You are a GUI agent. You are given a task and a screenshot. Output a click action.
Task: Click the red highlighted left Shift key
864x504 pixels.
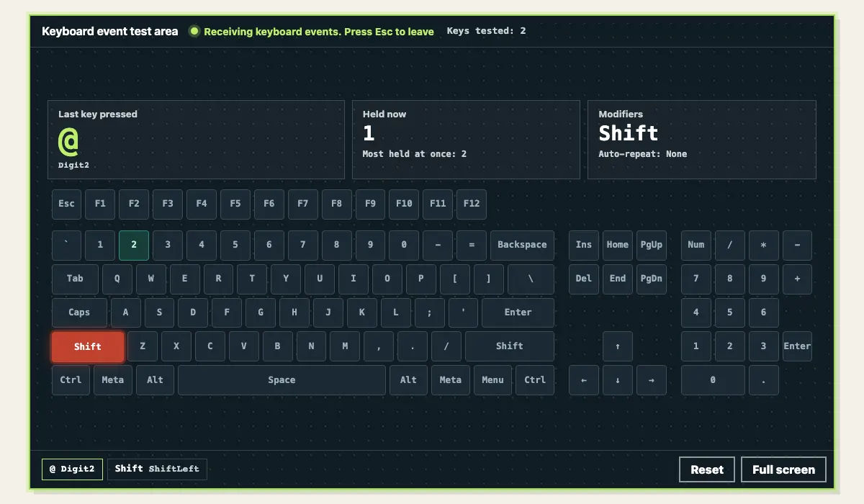pyautogui.click(x=88, y=346)
